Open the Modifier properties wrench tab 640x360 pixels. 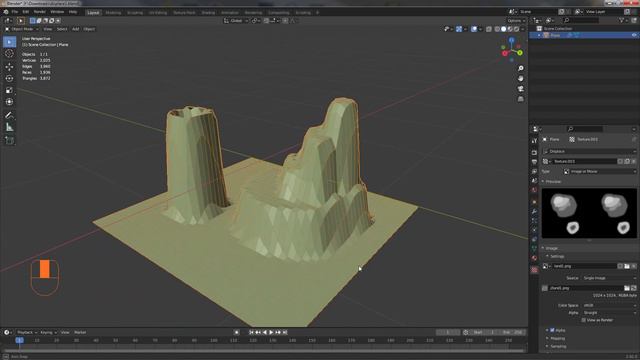pos(534,211)
